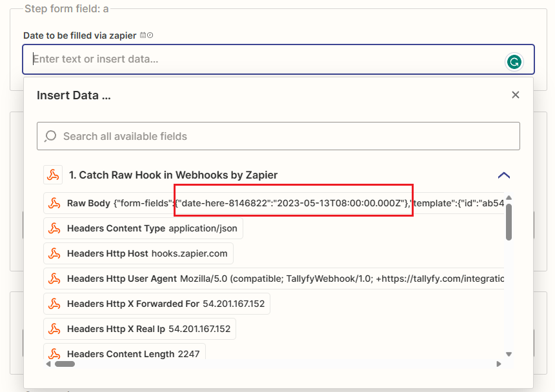Click the vertical scrollbar down arrow
555x392 pixels.
(x=509, y=353)
